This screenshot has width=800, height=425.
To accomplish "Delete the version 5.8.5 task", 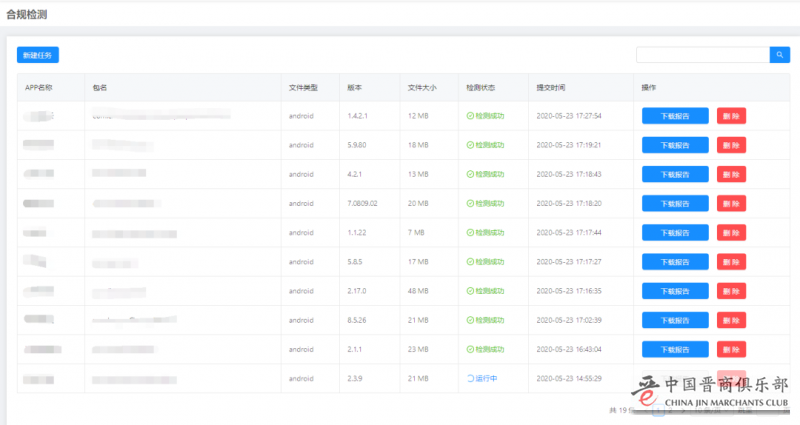I will point(731,262).
